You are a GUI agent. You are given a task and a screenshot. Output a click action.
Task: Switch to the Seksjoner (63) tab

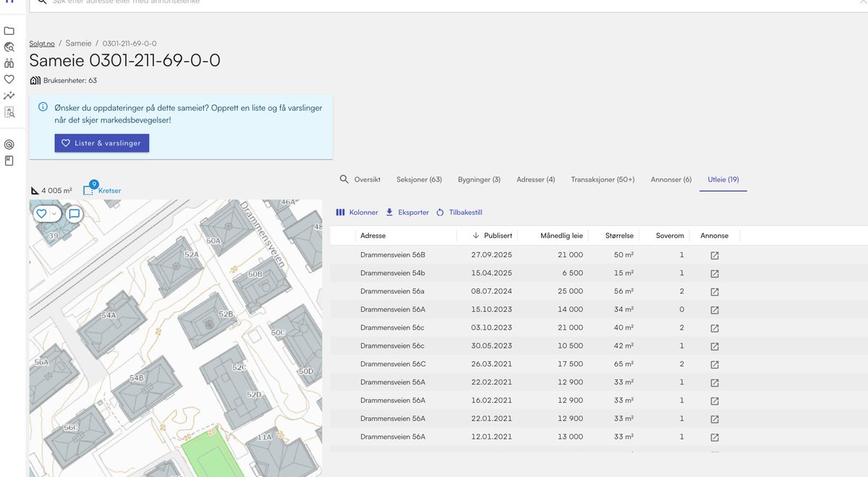(x=419, y=179)
